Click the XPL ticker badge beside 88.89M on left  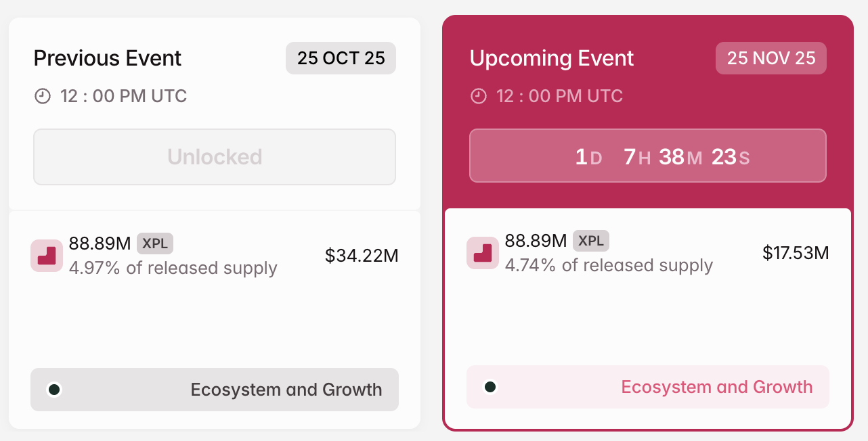(155, 243)
